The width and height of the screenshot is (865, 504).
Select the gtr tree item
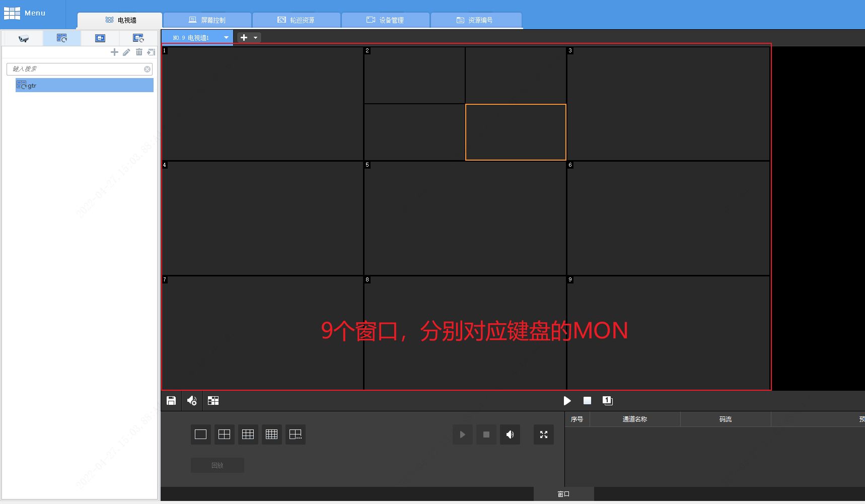pyautogui.click(x=85, y=86)
